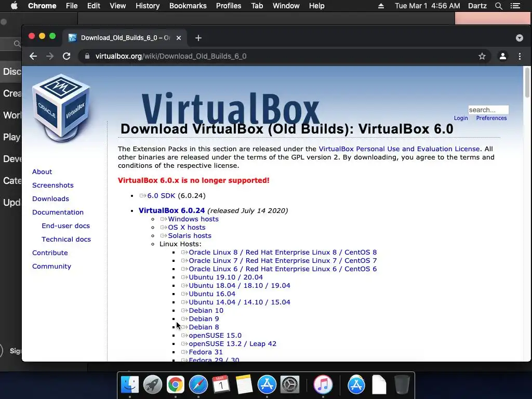Download Oracle Linux 8 / CentOS 8 package

[x=283, y=252]
